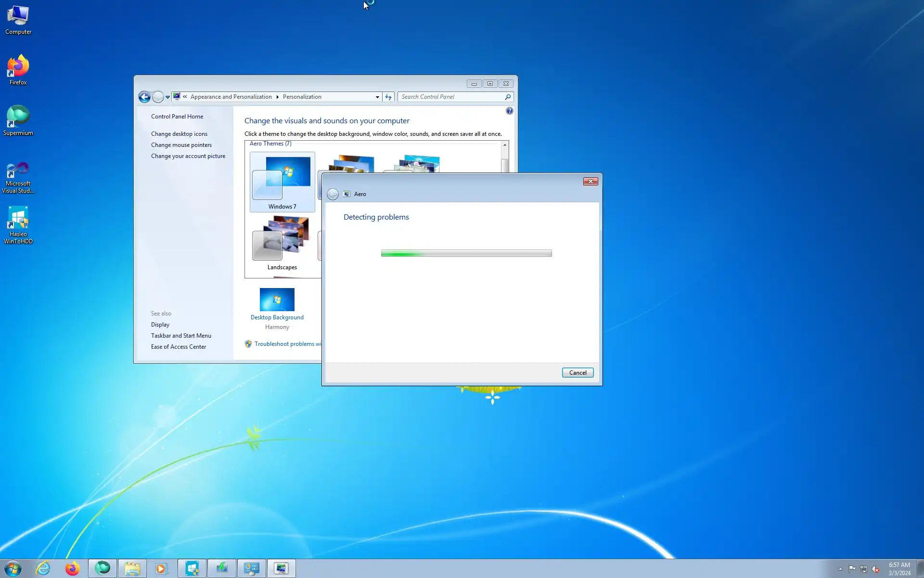This screenshot has width=924, height=578.
Task: Expand the address bar history dropdown
Action: pos(377,97)
